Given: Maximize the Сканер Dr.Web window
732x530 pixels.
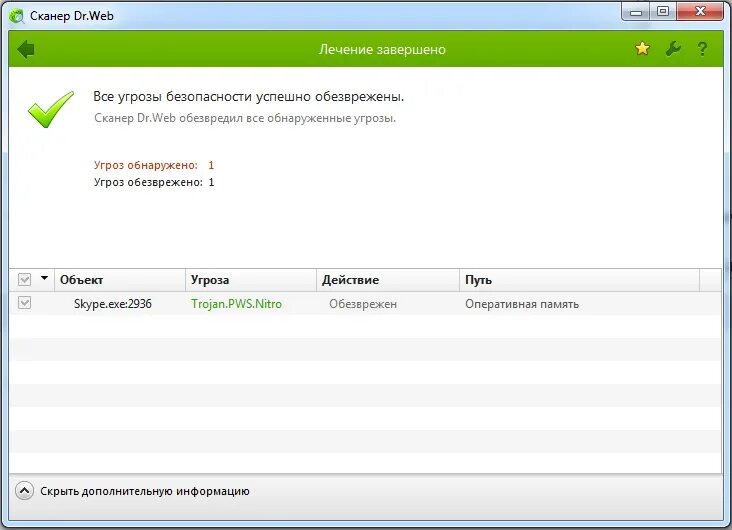Looking at the screenshot, I should pos(662,11).
